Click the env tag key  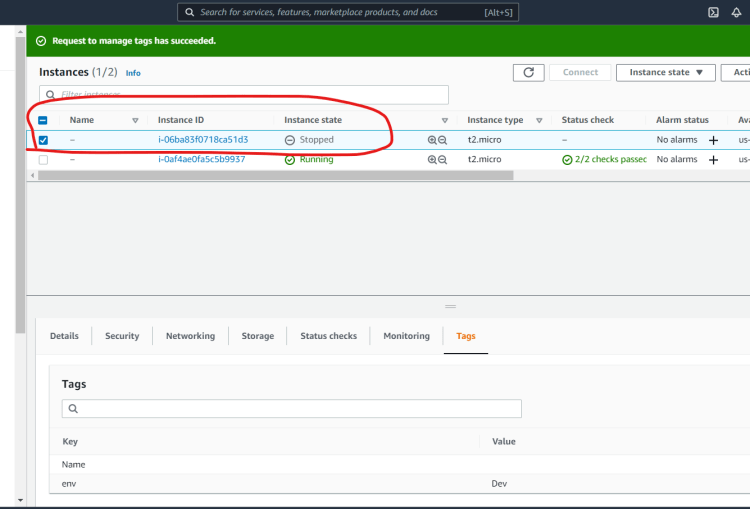pyautogui.click(x=69, y=484)
